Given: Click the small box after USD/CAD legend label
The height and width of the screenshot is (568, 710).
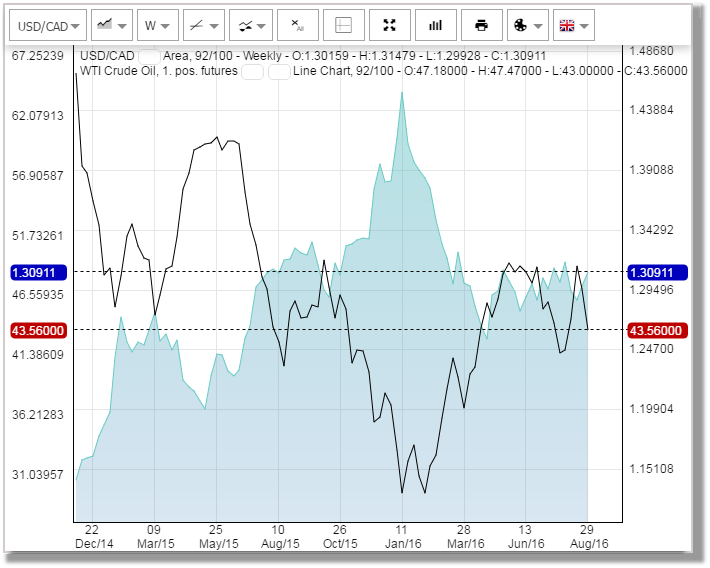Looking at the screenshot, I should click(149, 57).
